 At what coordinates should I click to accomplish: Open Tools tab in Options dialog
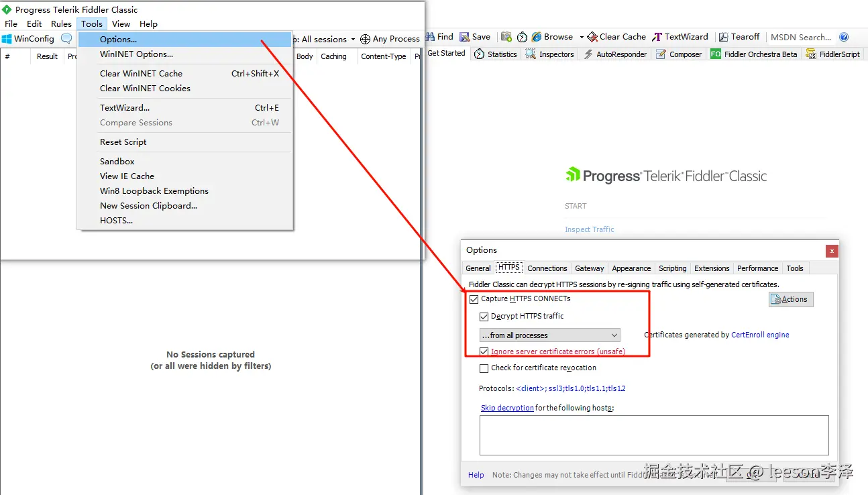795,268
